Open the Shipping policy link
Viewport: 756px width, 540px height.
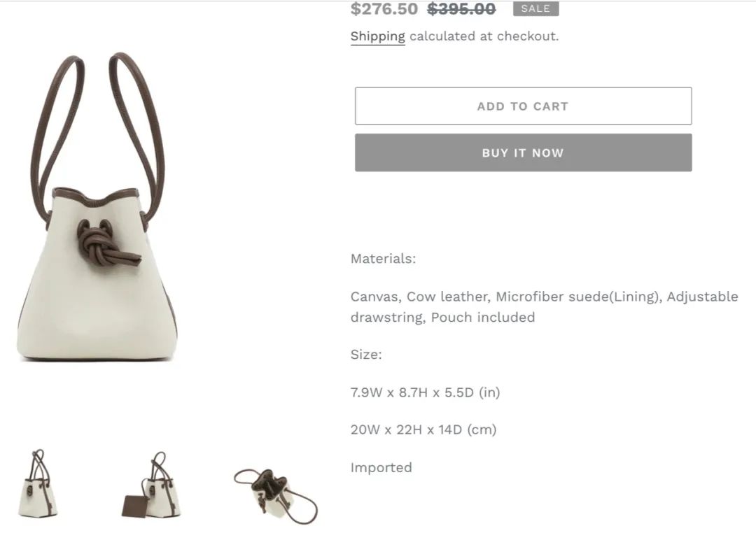[x=377, y=36]
